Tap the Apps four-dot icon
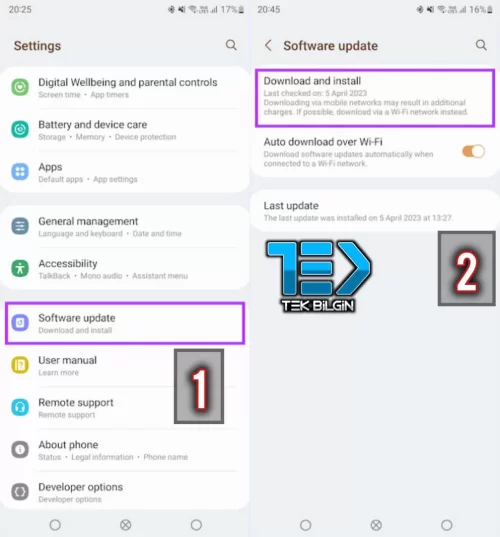Image resolution: width=500 pixels, height=537 pixels. [x=20, y=172]
